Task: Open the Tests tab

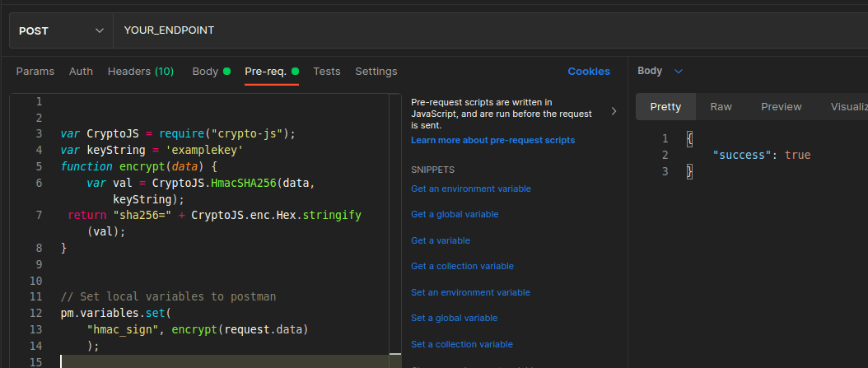Action: 327,72
